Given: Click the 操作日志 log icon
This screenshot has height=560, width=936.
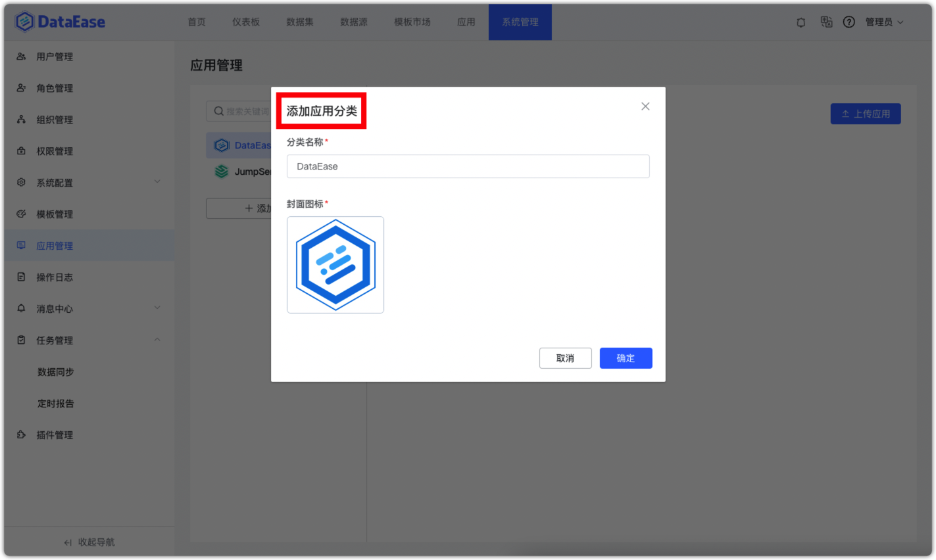Looking at the screenshot, I should click(x=20, y=277).
